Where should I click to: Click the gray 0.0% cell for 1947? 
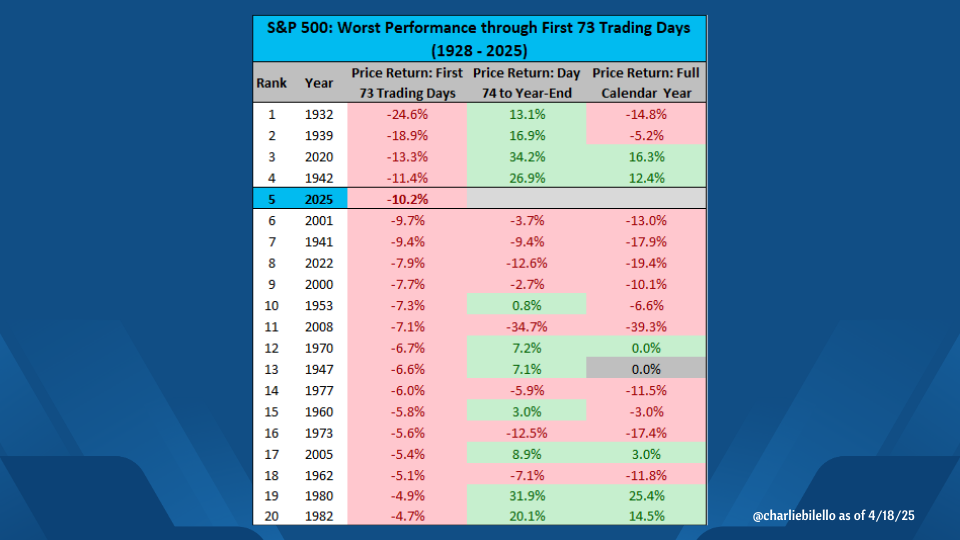pos(645,369)
